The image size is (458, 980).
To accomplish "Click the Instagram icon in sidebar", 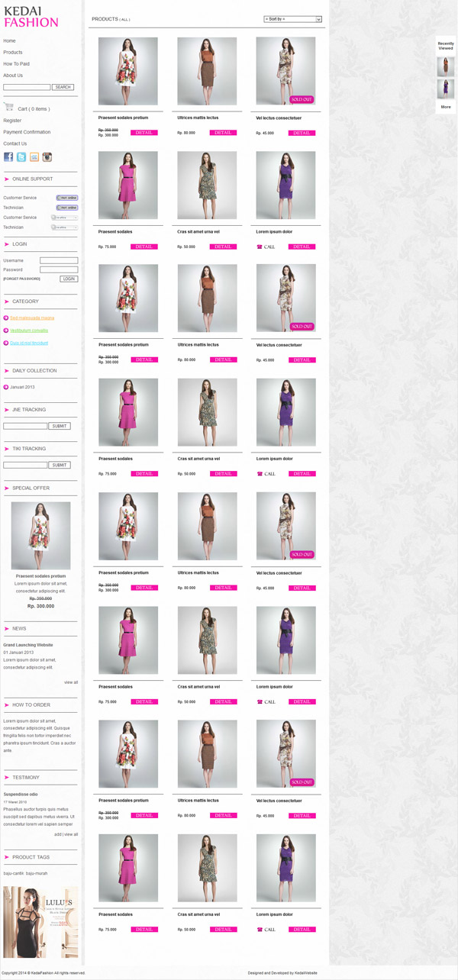I will 47,157.
